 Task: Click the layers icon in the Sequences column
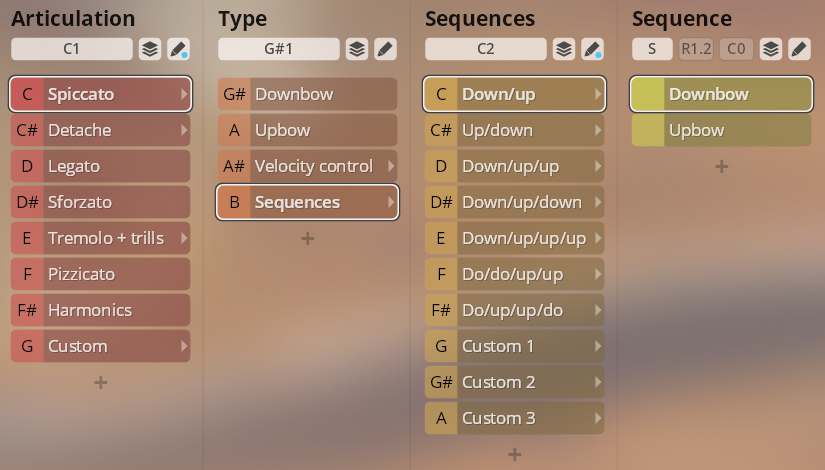(x=564, y=49)
